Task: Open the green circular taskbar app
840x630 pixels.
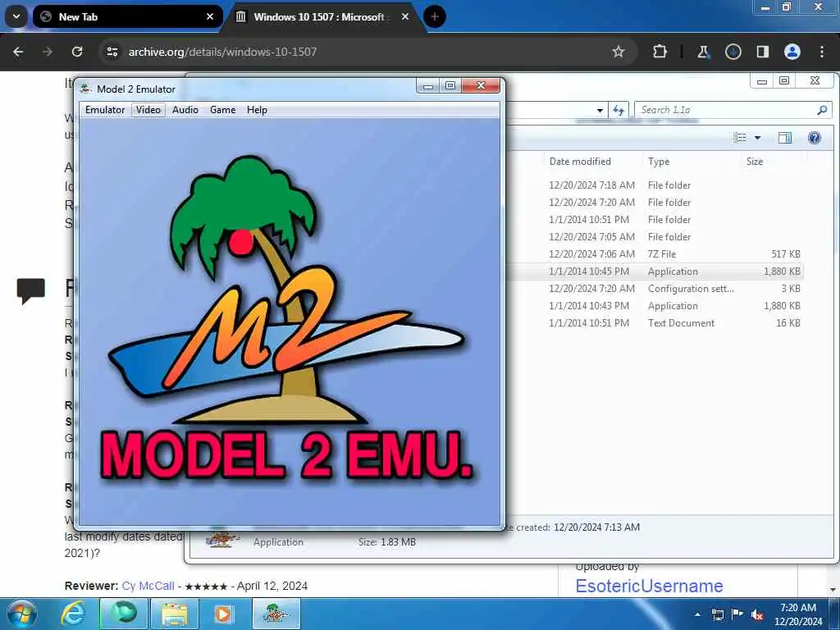Action: 124,614
